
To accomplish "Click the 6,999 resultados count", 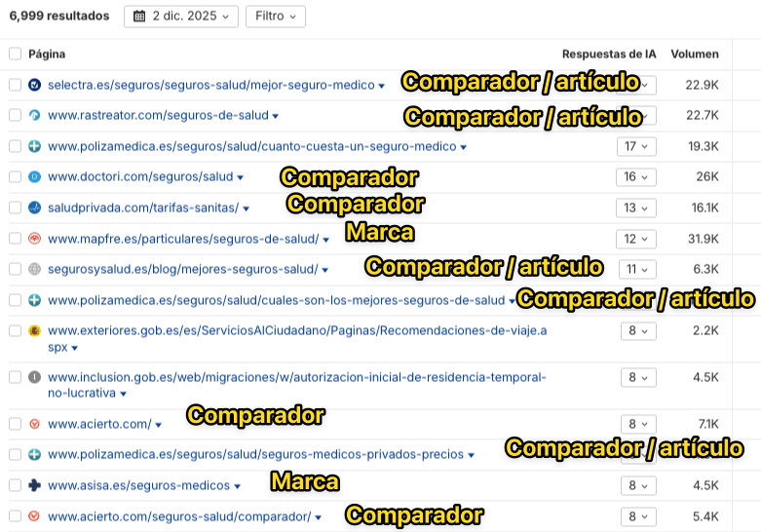I will click(59, 16).
